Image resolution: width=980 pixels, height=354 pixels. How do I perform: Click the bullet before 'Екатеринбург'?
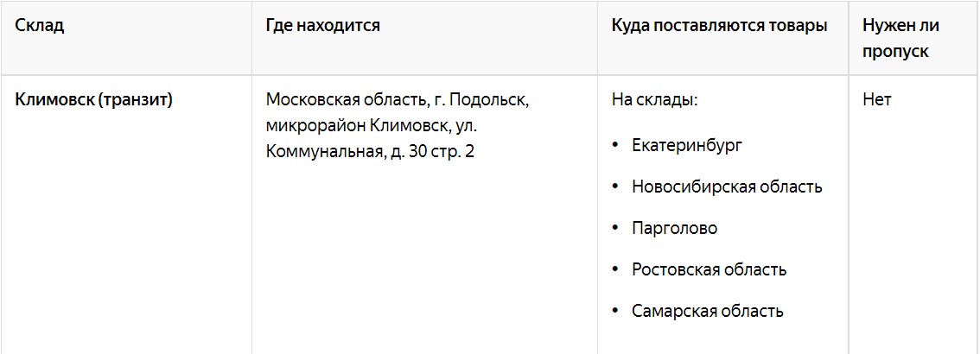615,145
